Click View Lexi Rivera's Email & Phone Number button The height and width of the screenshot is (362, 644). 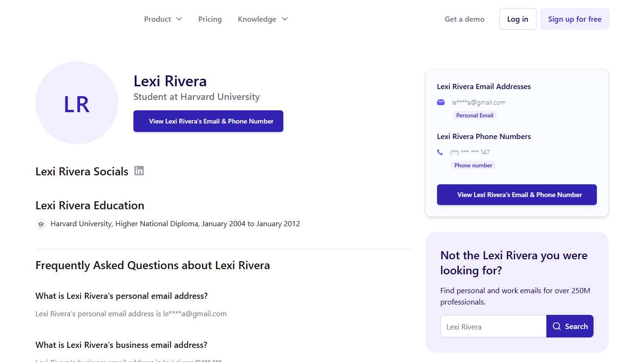pyautogui.click(x=208, y=121)
